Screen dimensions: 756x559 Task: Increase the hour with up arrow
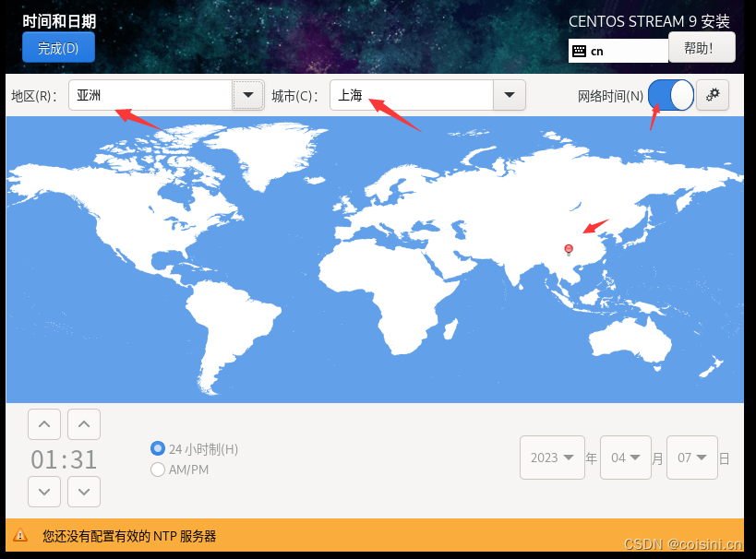(x=44, y=424)
